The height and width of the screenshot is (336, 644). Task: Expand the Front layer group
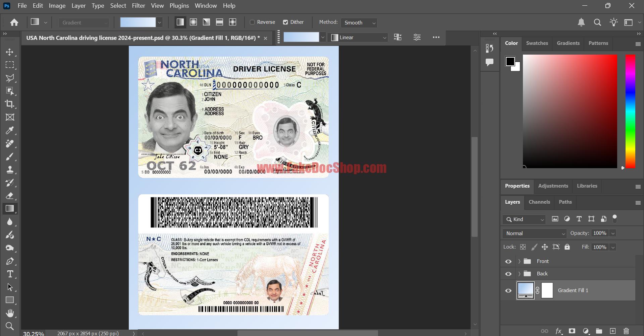tap(519, 261)
